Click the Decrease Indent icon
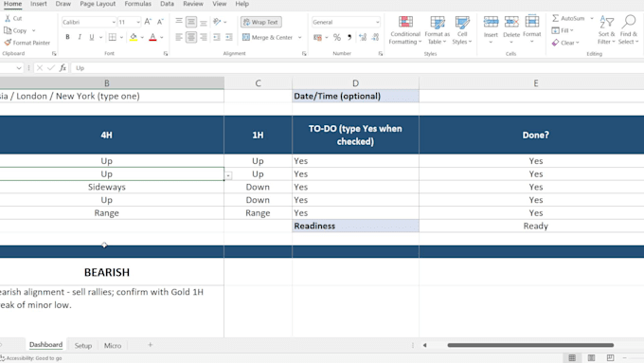644x363 pixels. (217, 37)
